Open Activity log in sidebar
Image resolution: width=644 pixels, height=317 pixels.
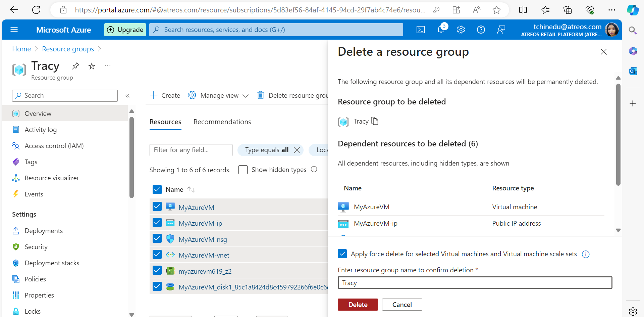[41, 130]
